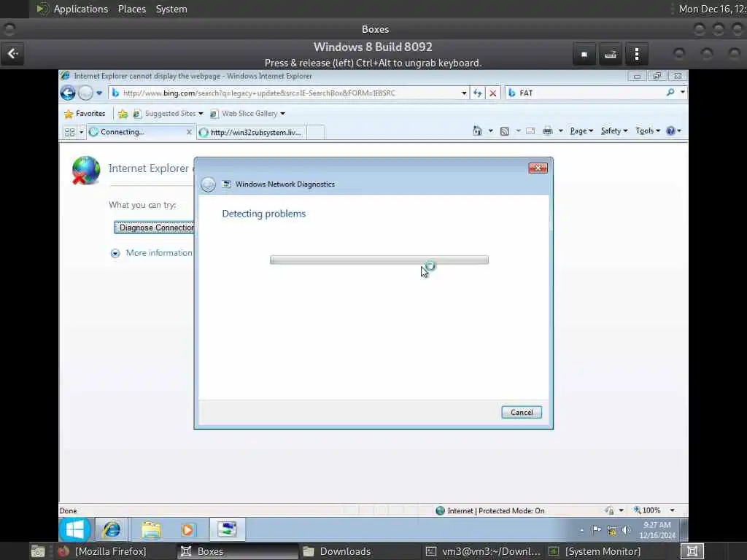Click the Quick Tabs grid icon
The image size is (747, 560).
(x=69, y=132)
